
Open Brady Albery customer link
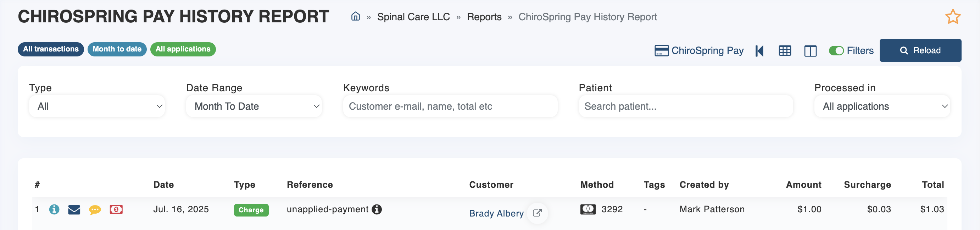(x=496, y=214)
